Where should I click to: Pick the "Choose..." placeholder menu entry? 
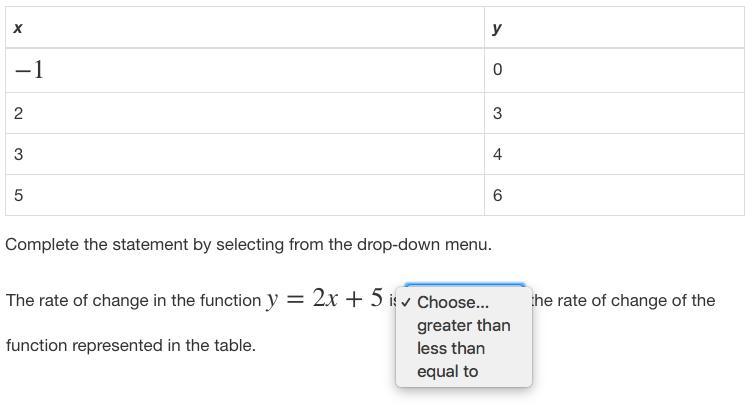coord(453,302)
